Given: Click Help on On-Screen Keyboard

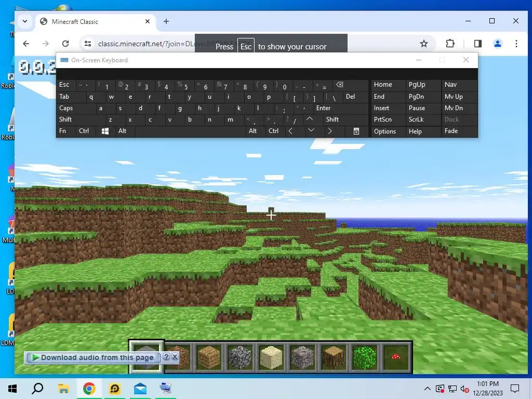Looking at the screenshot, I should (423, 131).
